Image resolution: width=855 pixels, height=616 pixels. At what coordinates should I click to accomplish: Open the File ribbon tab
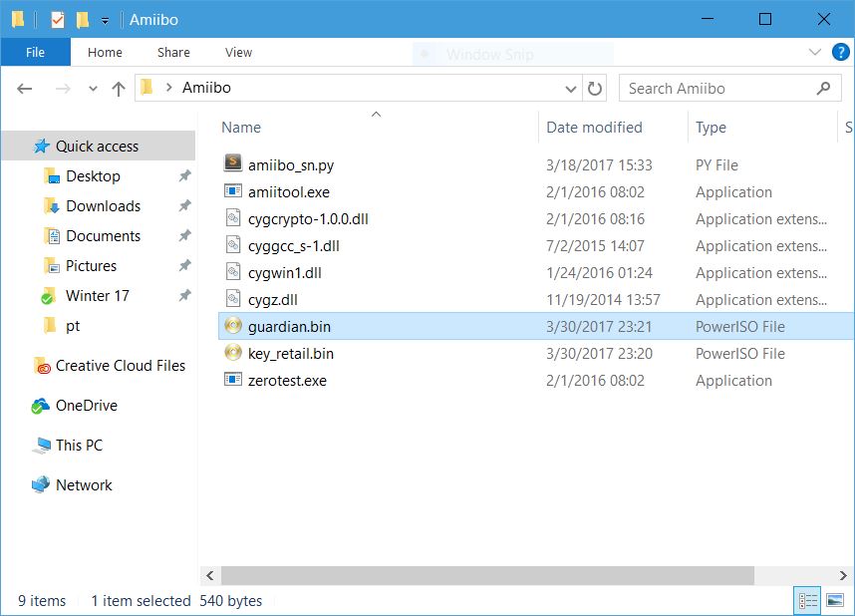[36, 53]
